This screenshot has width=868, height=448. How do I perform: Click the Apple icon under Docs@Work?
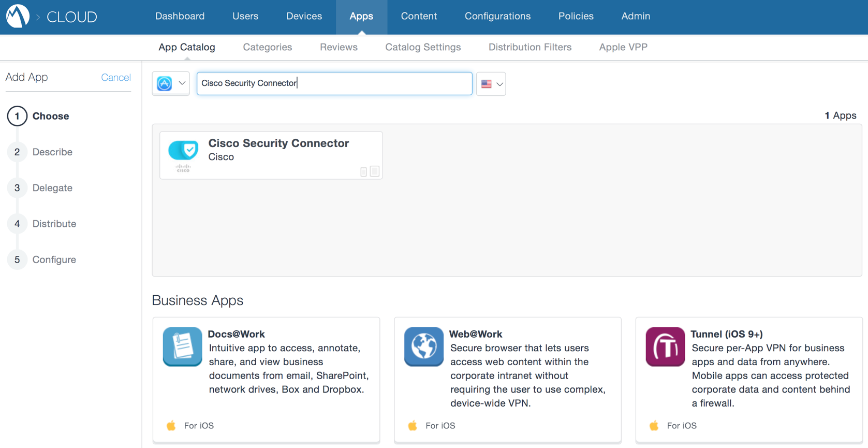coord(171,426)
